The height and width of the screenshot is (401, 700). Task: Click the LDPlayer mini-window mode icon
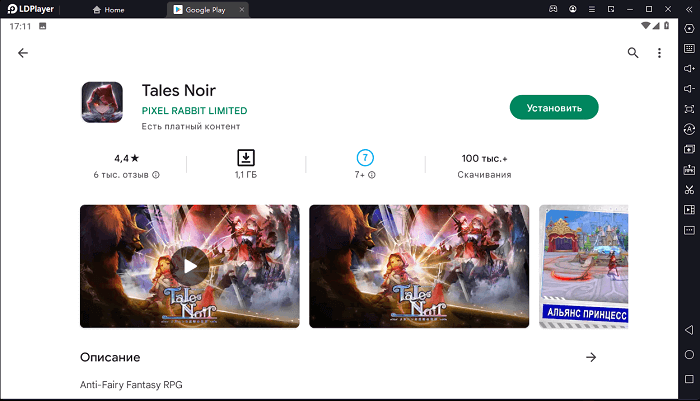[611, 9]
